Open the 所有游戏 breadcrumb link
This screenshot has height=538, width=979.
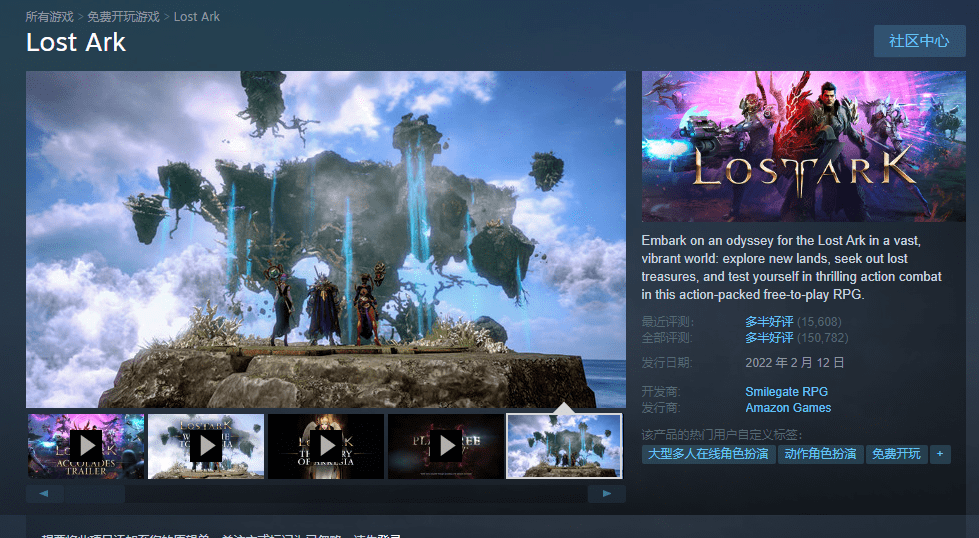(49, 17)
